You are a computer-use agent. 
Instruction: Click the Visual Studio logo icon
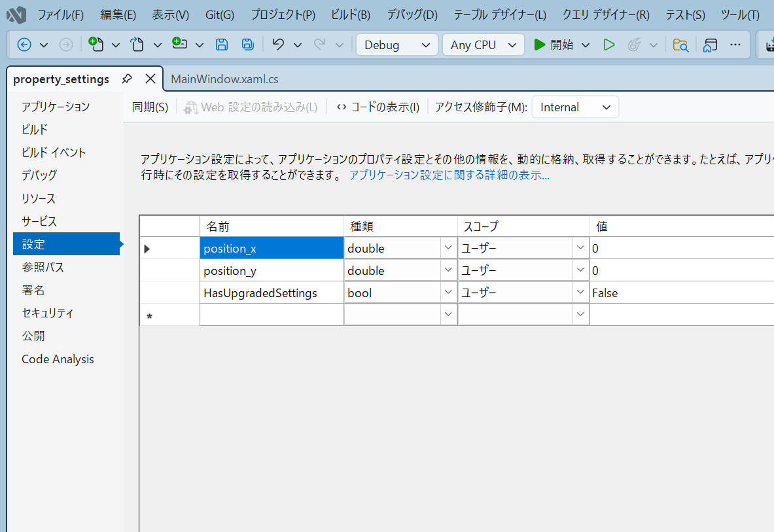point(16,15)
